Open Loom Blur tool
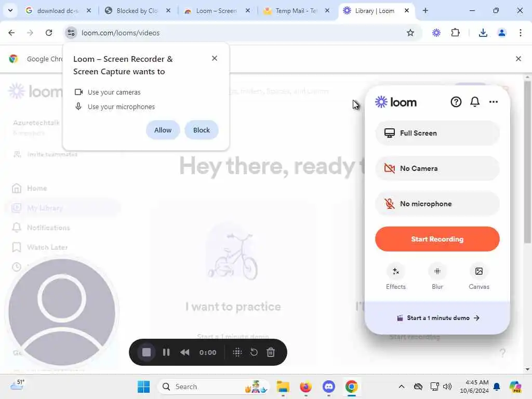 point(437,277)
